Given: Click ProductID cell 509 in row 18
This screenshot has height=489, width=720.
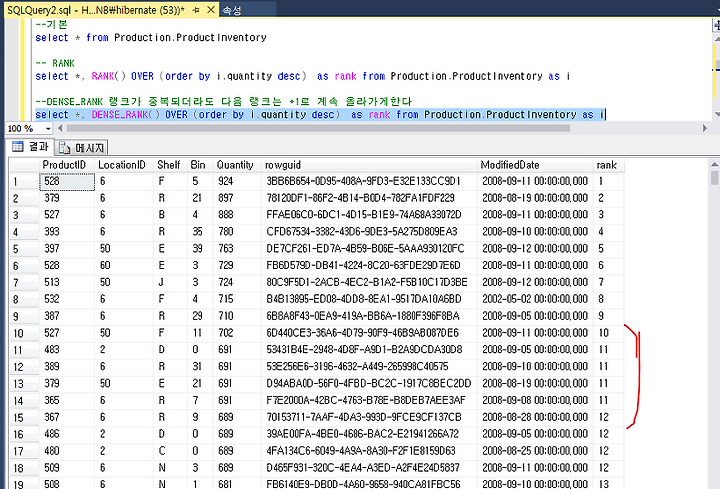Looking at the screenshot, I should coord(67,468).
